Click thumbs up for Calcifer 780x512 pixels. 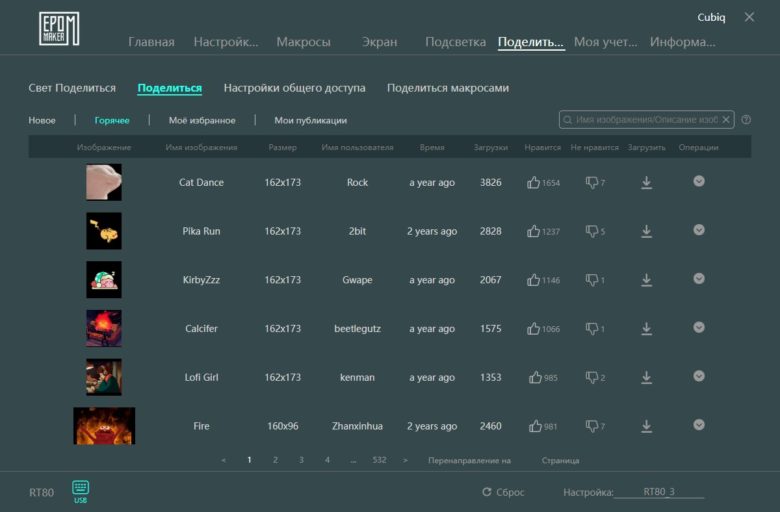coord(533,329)
